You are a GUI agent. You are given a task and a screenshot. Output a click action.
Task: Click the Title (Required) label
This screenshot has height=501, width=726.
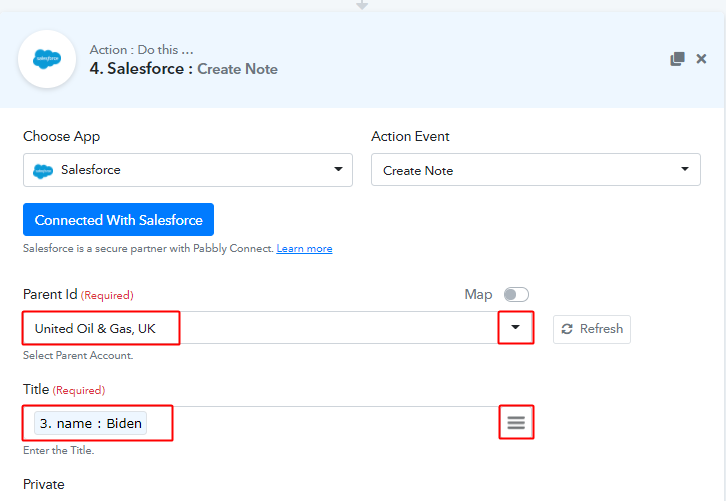[64, 389]
